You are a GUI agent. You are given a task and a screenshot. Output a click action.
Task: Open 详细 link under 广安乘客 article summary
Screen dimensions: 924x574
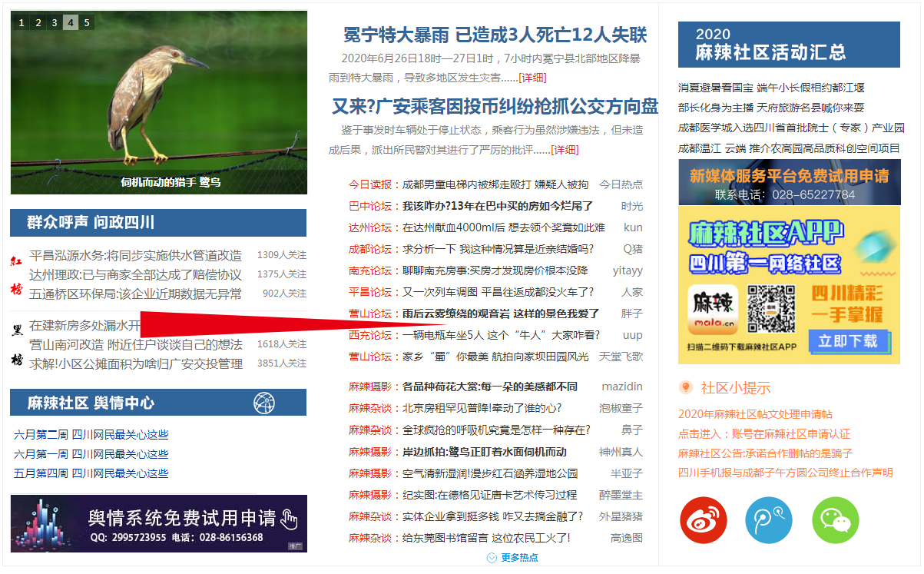pos(565,150)
